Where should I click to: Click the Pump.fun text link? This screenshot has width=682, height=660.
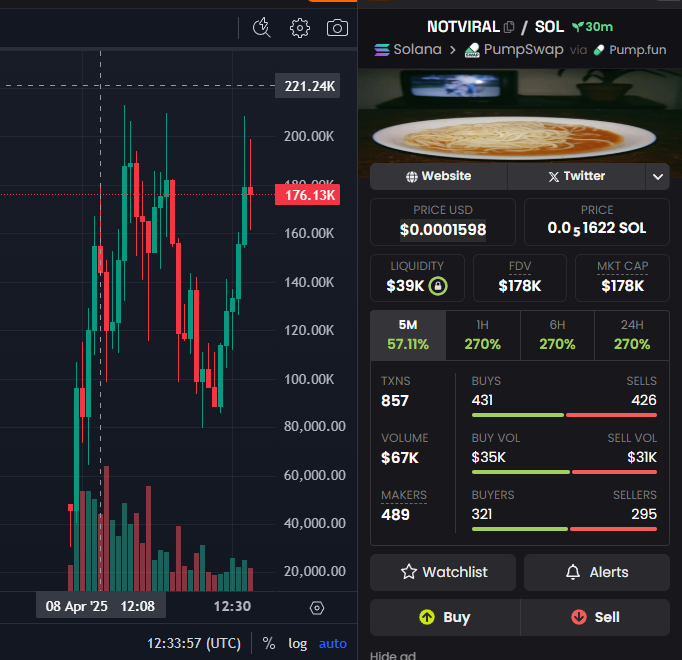click(x=637, y=50)
